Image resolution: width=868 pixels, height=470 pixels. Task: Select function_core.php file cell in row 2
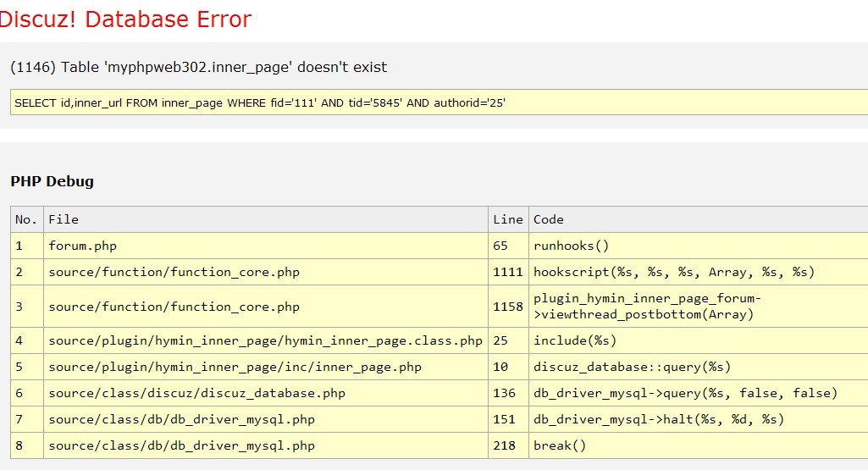266,272
